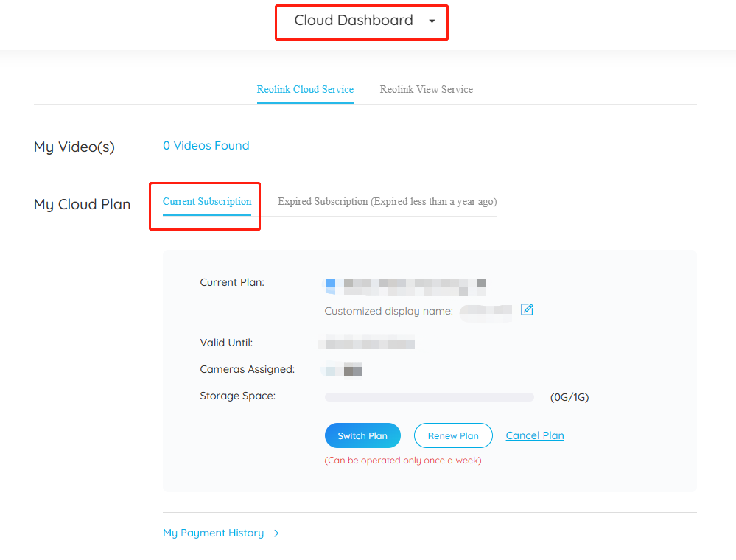The image size is (736, 560).
Task: Click the Storage Space label
Action: 238,396
